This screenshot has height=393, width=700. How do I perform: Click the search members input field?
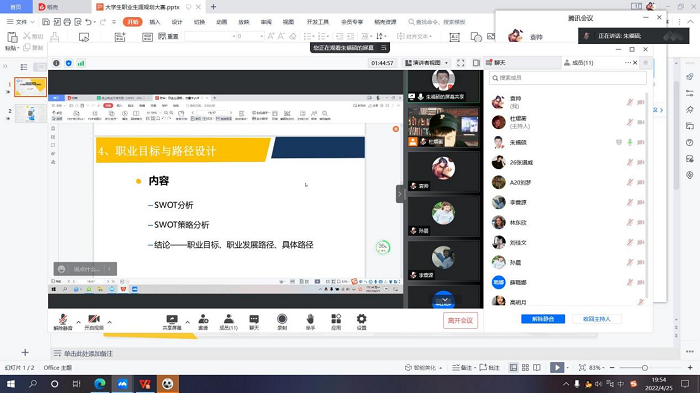coord(567,78)
